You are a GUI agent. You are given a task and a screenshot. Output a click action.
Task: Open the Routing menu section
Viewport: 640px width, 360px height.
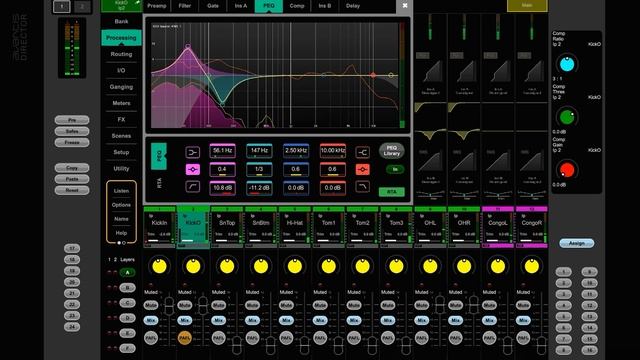tap(121, 54)
